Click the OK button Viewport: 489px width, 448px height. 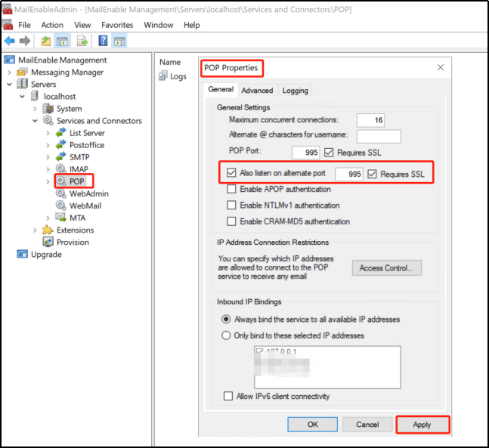[x=312, y=425]
